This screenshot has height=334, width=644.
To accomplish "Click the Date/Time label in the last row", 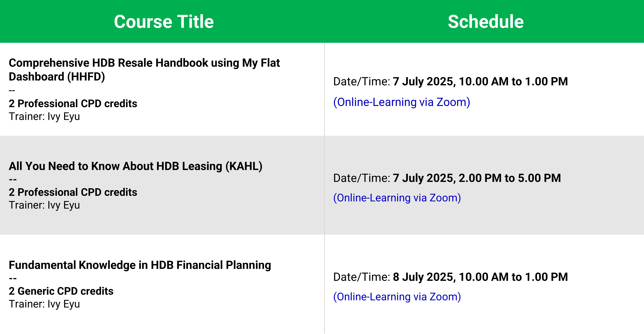I will [x=362, y=277].
